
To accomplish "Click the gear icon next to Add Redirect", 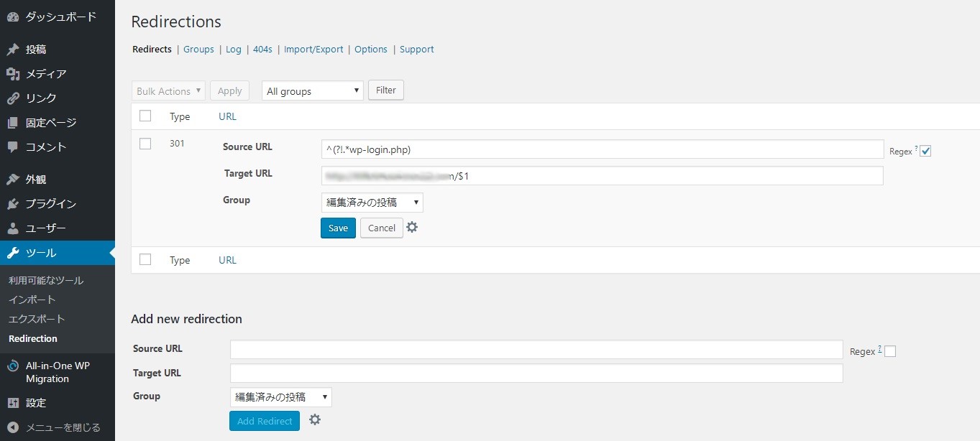I will pyautogui.click(x=314, y=420).
